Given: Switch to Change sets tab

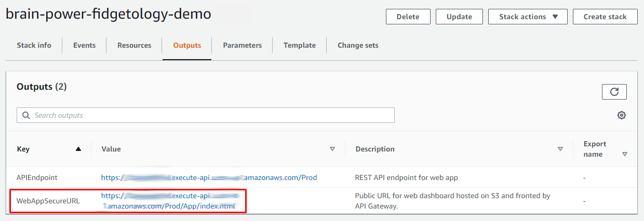Looking at the screenshot, I should 358,45.
